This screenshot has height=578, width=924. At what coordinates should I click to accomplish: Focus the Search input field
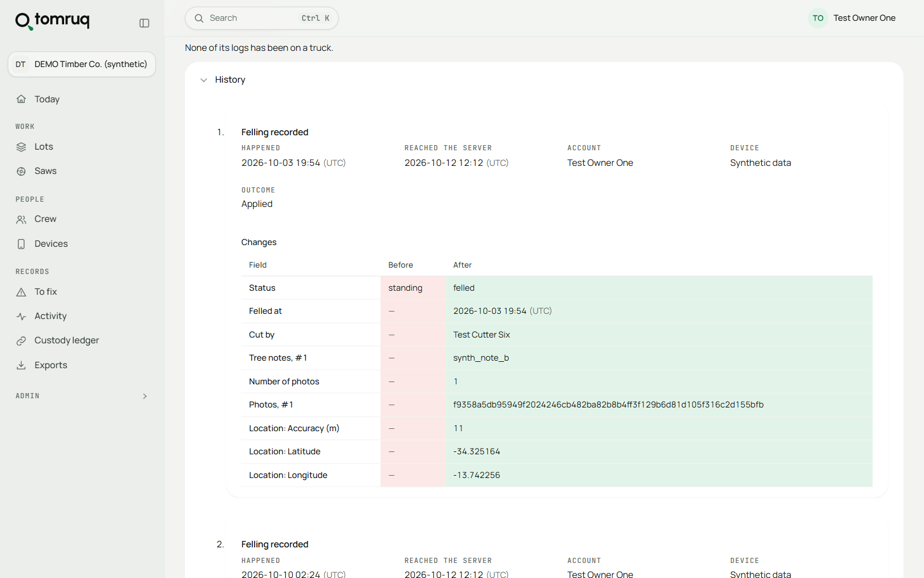click(262, 18)
